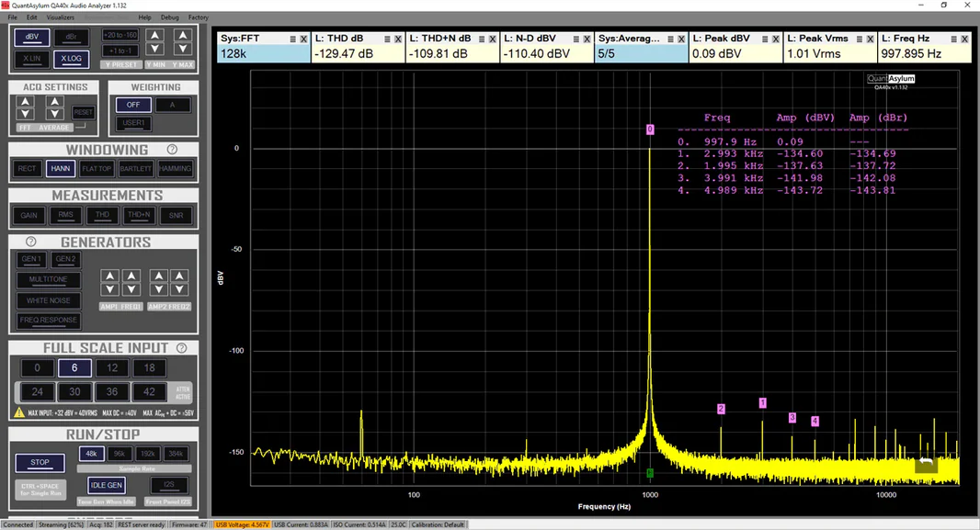This screenshot has width=980, height=530.
Task: Click the yellow return arrow on graph
Action: (926, 463)
